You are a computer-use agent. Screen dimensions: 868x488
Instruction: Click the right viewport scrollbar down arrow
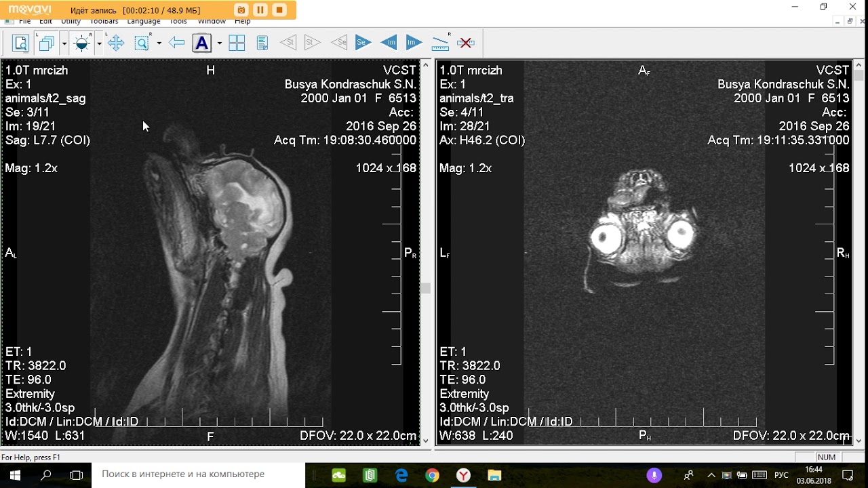click(859, 441)
